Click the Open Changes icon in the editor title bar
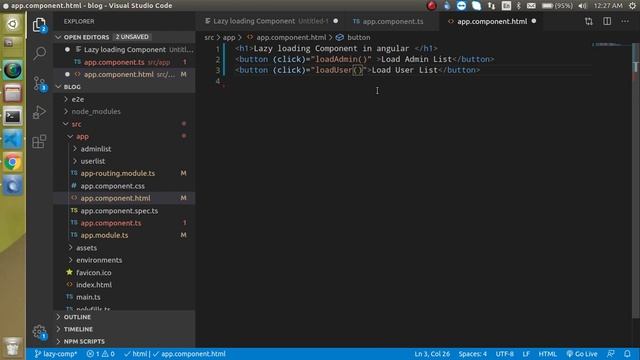 (x=589, y=21)
